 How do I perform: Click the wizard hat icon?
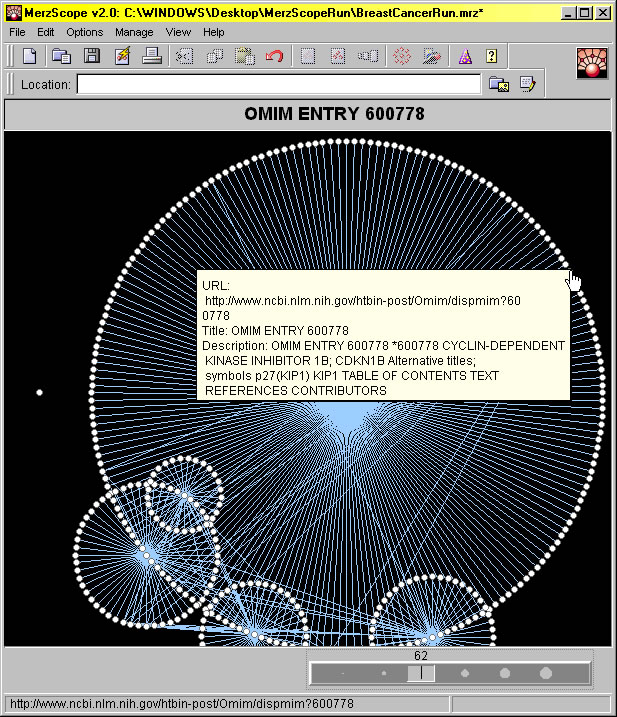[x=465, y=57]
